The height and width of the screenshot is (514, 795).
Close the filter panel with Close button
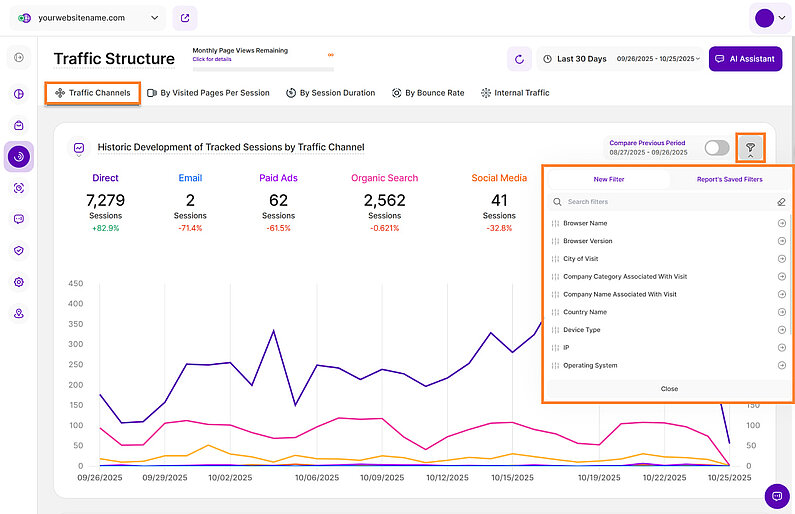[669, 388]
